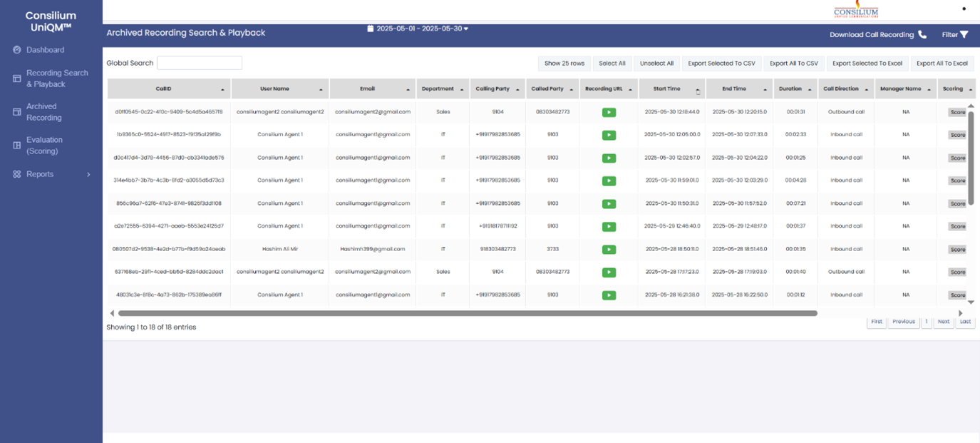The image size is (980, 443).
Task: Click the Filter funnel icon
Action: click(964, 35)
